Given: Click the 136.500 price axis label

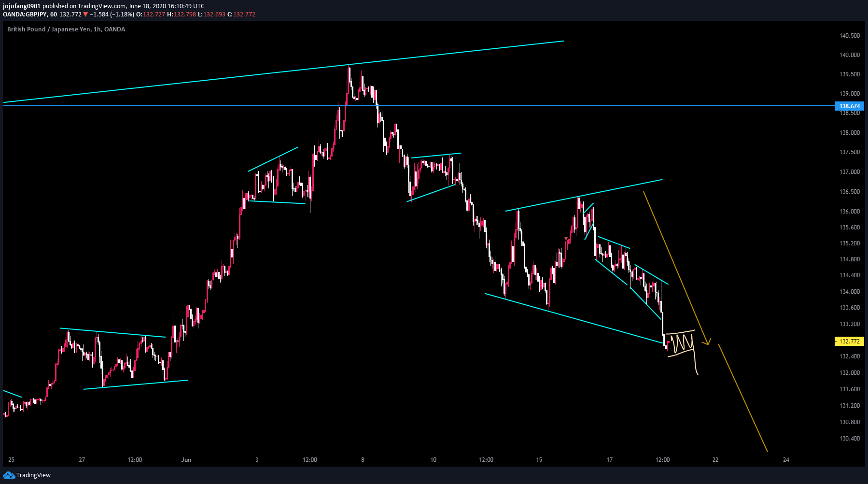Looking at the screenshot, I should coord(850,192).
